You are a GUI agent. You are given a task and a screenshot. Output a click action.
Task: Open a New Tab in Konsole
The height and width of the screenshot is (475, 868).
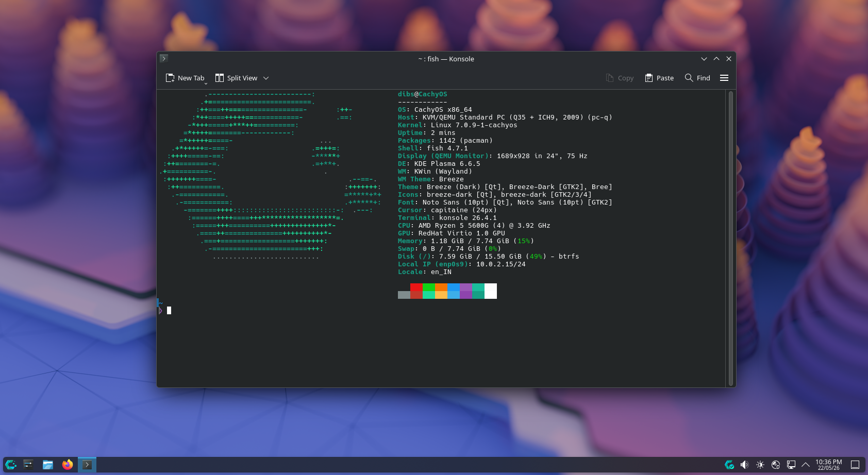point(185,78)
